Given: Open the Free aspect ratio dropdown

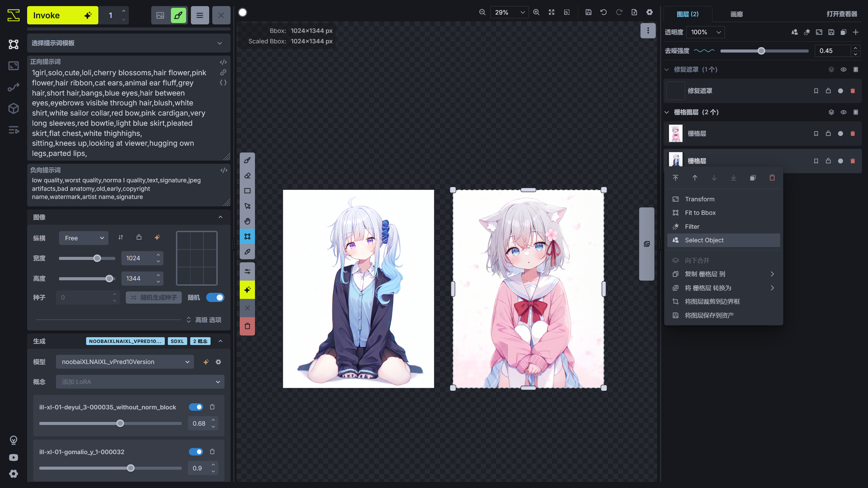Looking at the screenshot, I should pyautogui.click(x=83, y=238).
